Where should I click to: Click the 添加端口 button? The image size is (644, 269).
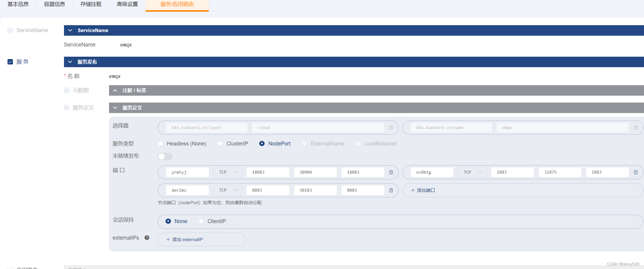pyautogui.click(x=523, y=190)
